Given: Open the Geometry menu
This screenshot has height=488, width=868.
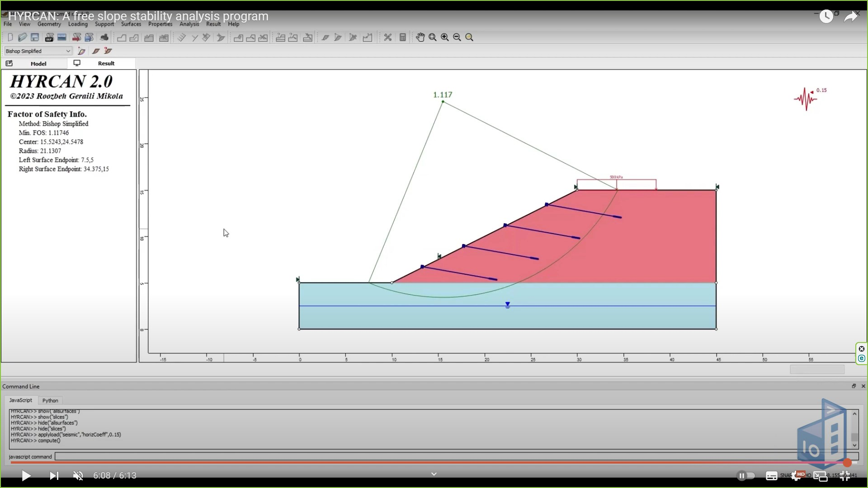Looking at the screenshot, I should tap(49, 24).
